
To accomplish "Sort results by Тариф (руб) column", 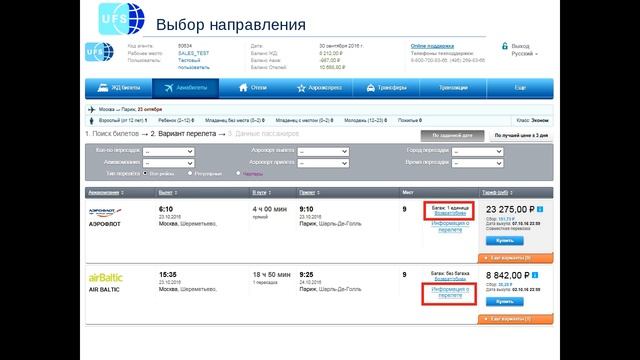I will pos(495,193).
